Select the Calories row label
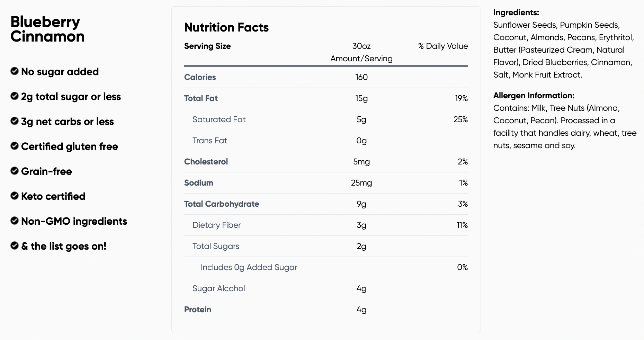This screenshot has height=340, width=644. pyautogui.click(x=200, y=77)
